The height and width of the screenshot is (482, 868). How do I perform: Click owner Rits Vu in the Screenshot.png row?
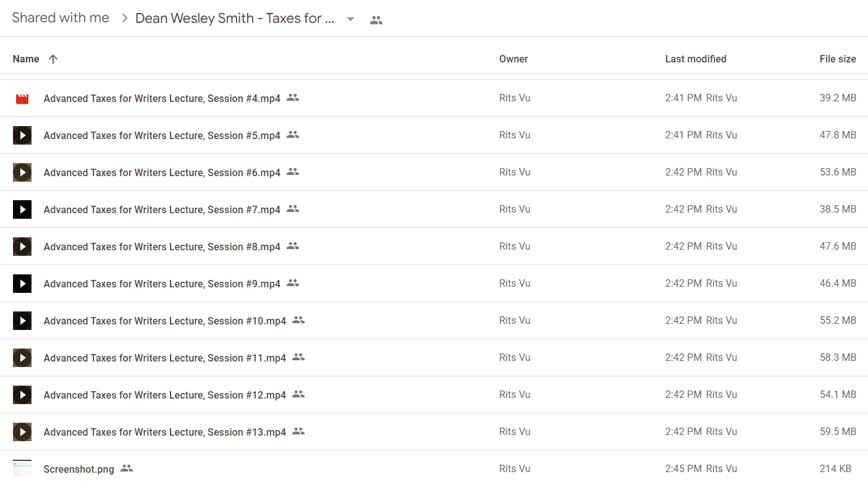coord(515,468)
